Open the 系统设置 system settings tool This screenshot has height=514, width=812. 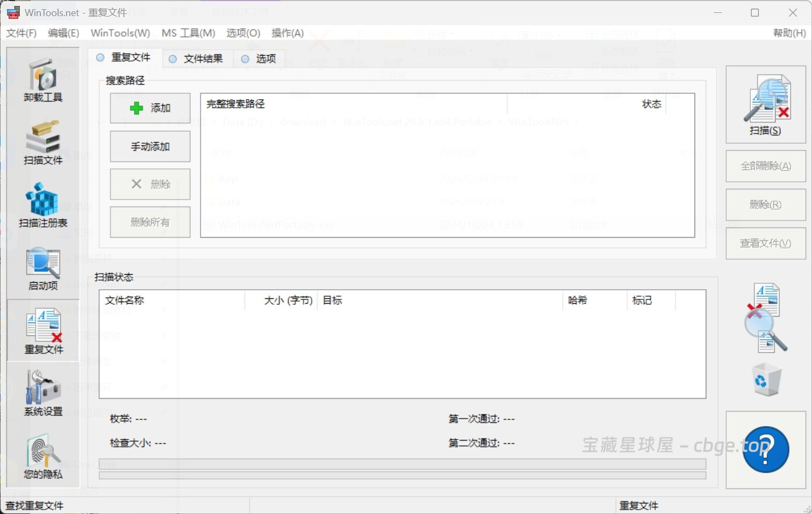pyautogui.click(x=43, y=394)
